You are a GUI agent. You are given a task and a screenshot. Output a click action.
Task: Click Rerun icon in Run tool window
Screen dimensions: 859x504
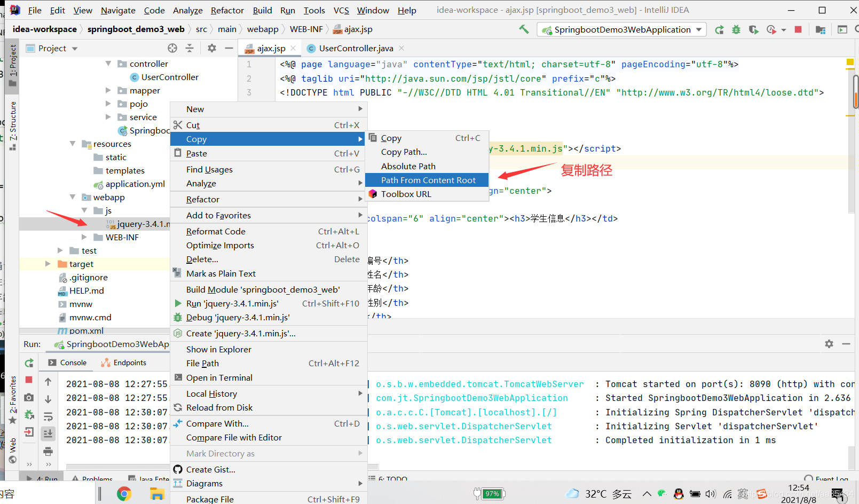pos(29,363)
